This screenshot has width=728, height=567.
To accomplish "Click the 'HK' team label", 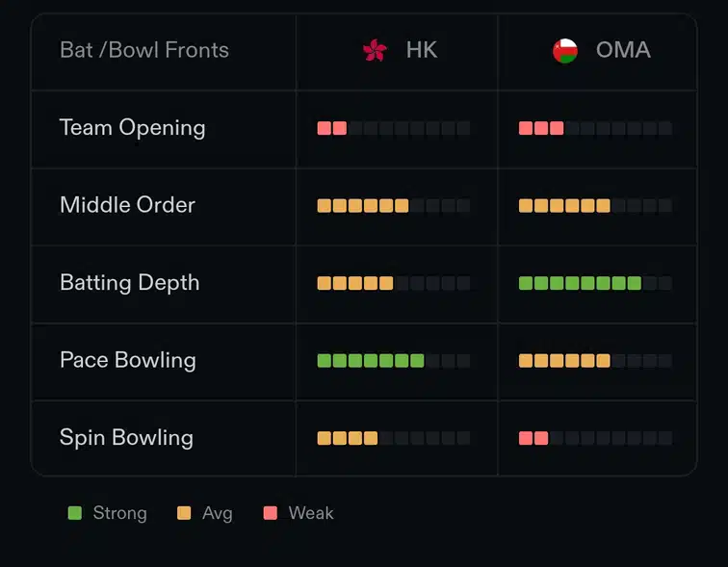I will click(422, 50).
